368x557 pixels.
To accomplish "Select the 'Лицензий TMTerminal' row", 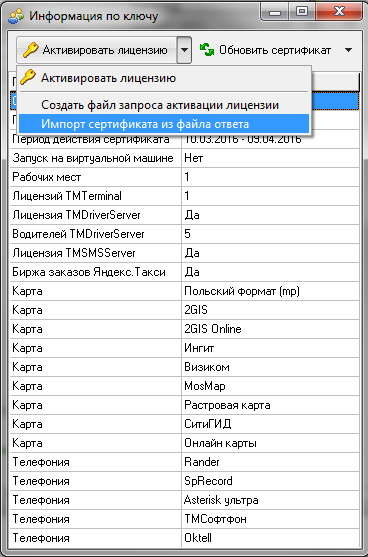I will [x=184, y=196].
